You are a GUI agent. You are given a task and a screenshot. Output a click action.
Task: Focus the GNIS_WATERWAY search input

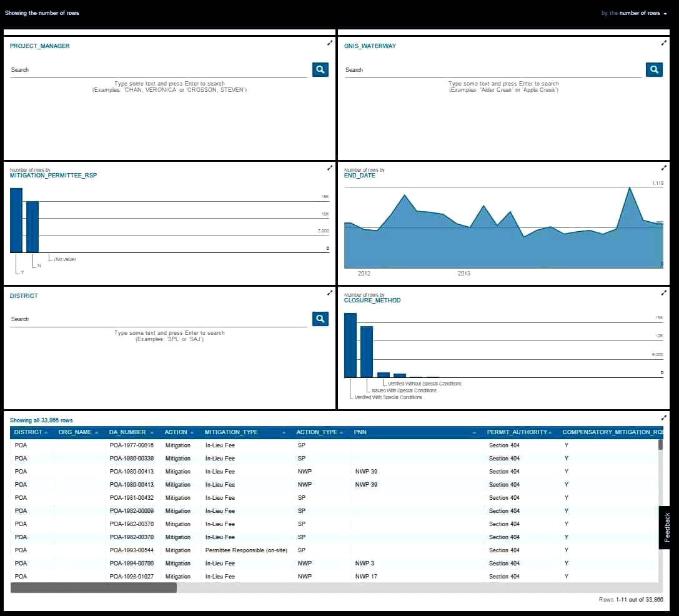493,70
